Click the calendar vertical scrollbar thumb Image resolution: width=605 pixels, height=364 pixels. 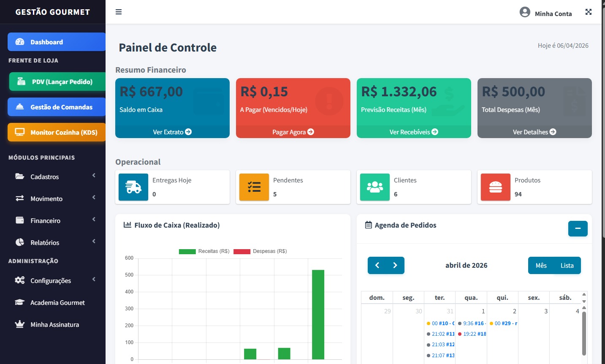click(584, 333)
